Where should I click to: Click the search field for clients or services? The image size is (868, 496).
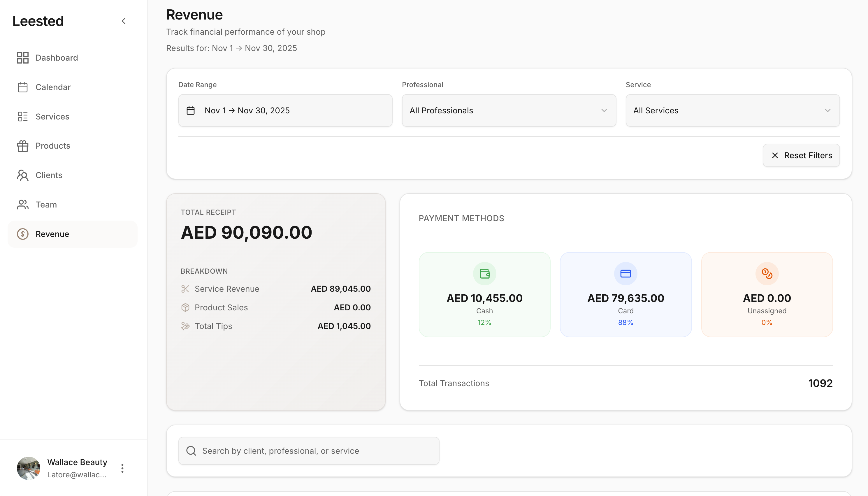(309, 451)
